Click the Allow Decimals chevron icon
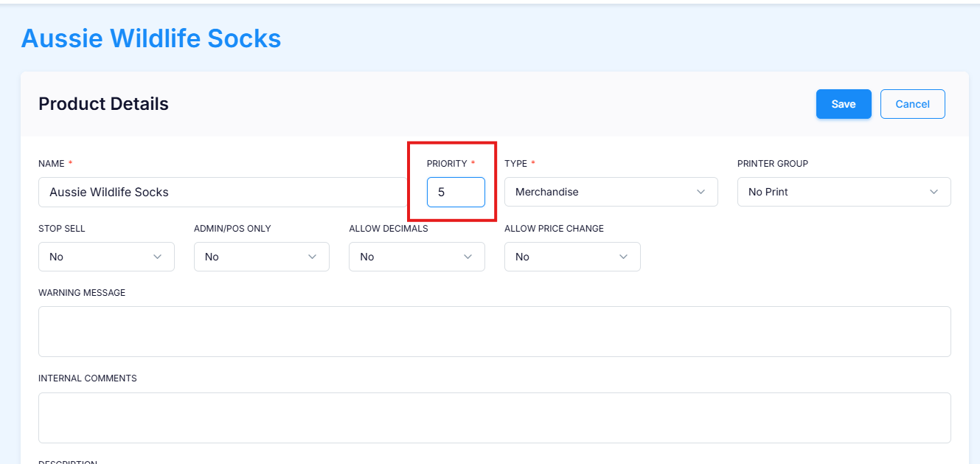Image resolution: width=980 pixels, height=464 pixels. point(468,257)
